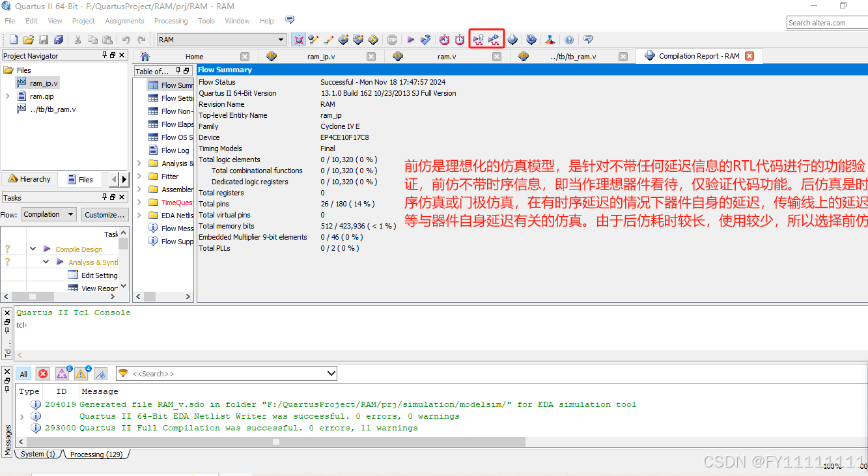Expand the Netlist Writer success message row
The height and width of the screenshot is (476, 868).
[x=22, y=416]
